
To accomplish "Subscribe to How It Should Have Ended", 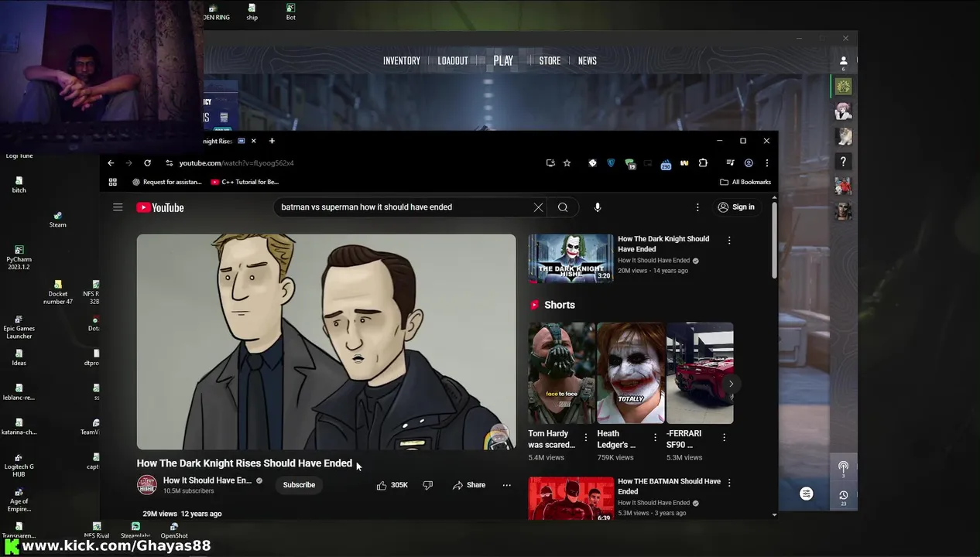I will [299, 485].
